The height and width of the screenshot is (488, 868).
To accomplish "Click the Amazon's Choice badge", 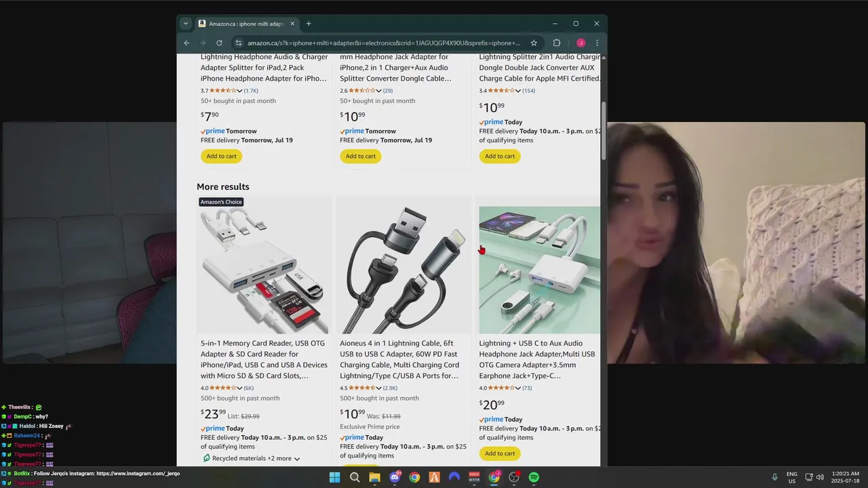I will [221, 202].
